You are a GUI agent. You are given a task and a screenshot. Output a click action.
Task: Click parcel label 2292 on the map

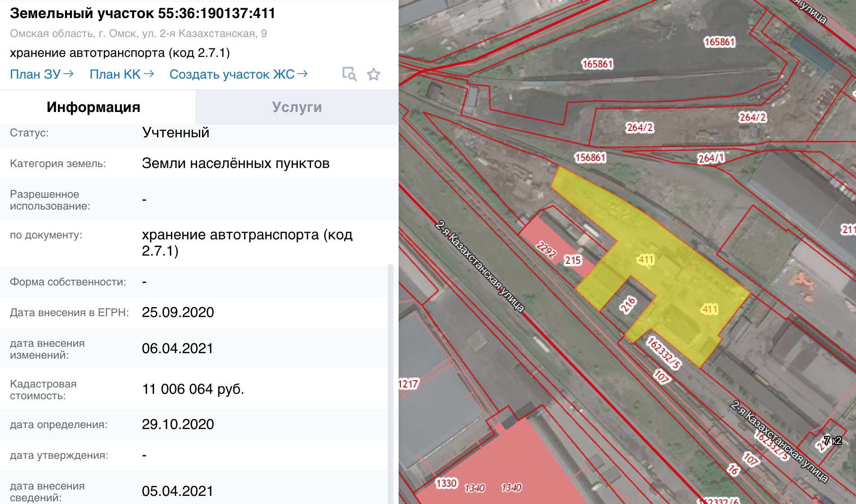(x=546, y=249)
